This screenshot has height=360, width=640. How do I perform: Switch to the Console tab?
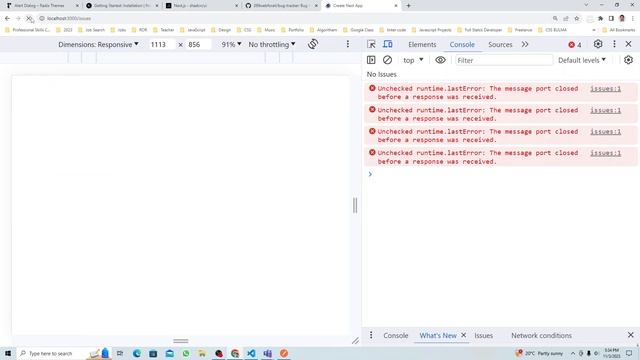click(462, 44)
